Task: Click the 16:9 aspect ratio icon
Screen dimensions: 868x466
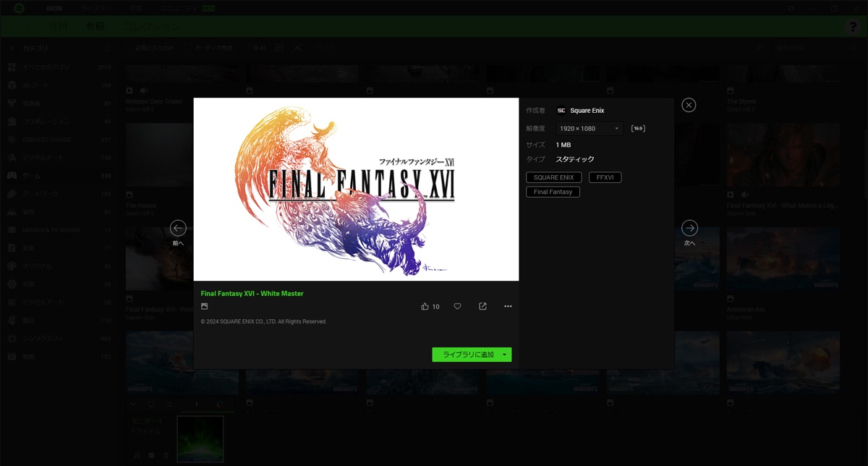Action: 638,129
